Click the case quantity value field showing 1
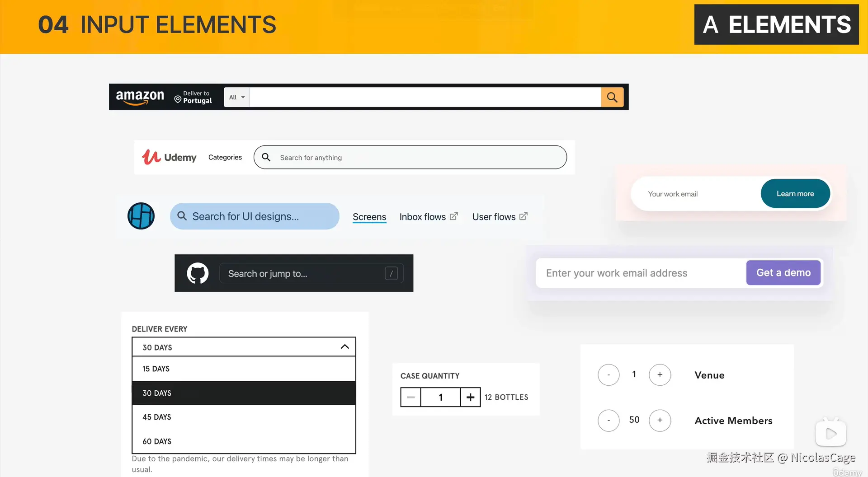868x477 pixels. coord(441,397)
